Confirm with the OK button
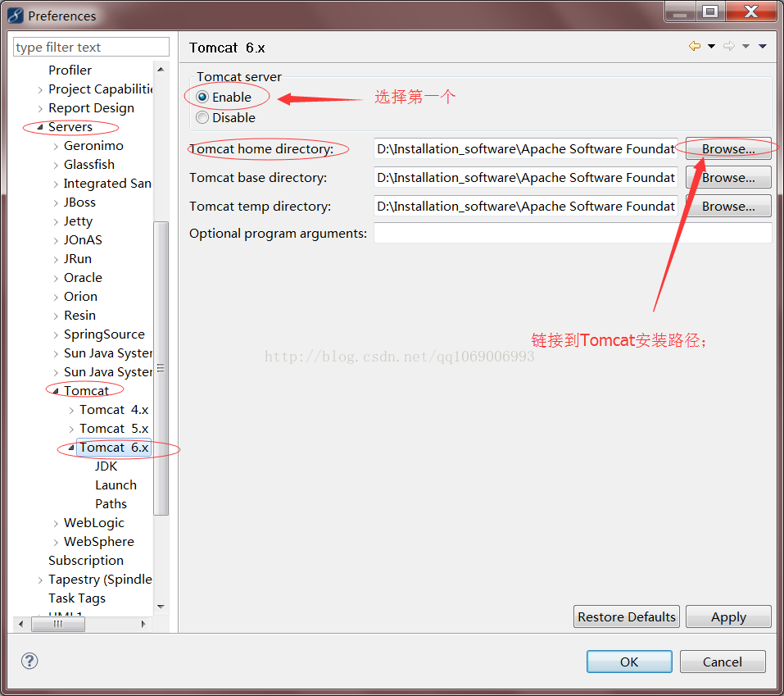784x696 pixels. click(629, 662)
